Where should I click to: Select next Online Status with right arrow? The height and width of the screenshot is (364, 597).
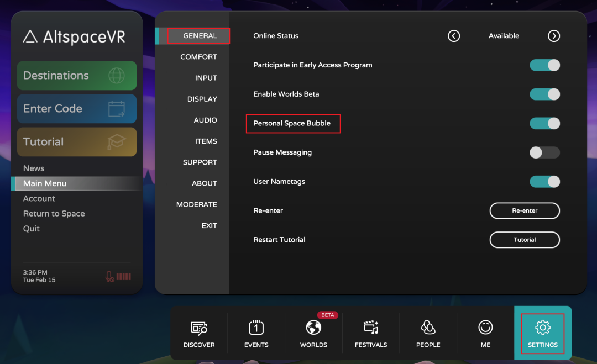[553, 36]
